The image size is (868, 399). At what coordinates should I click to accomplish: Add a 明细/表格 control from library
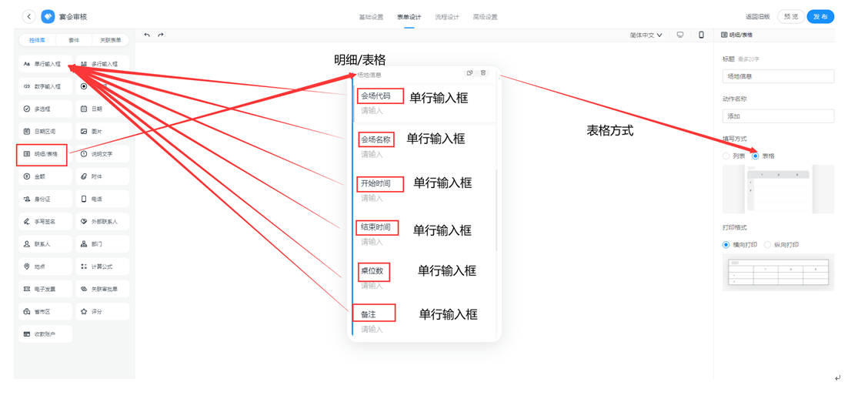45,154
